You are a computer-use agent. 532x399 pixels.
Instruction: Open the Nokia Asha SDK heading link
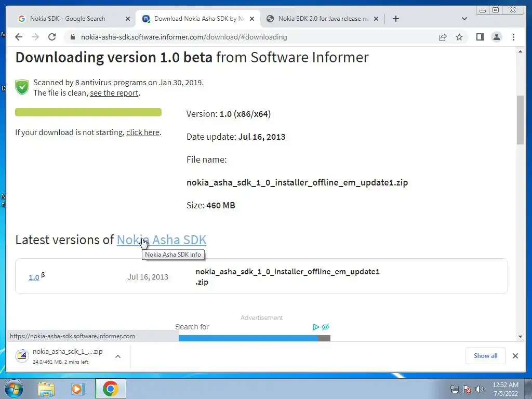point(162,240)
